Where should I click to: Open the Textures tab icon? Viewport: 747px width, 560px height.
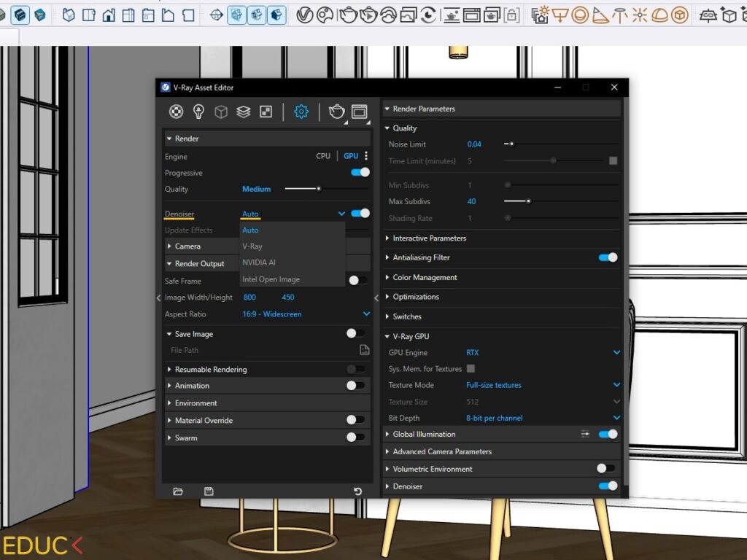click(x=266, y=112)
